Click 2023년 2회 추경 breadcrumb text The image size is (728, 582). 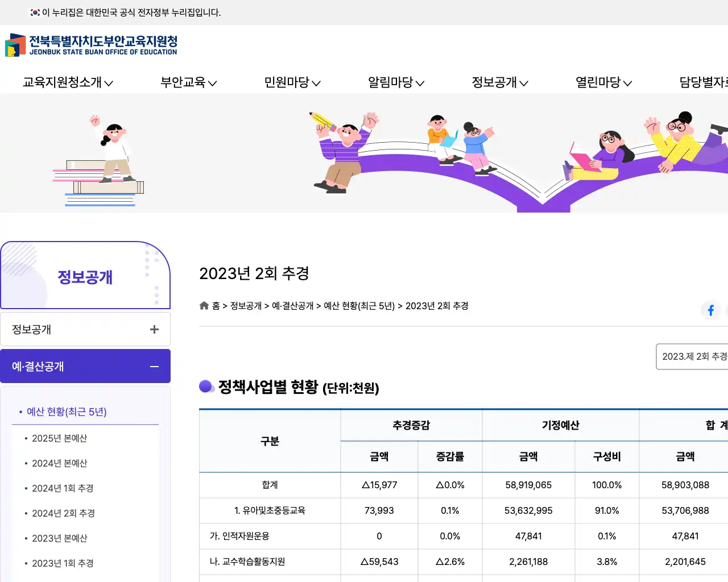pyautogui.click(x=437, y=306)
